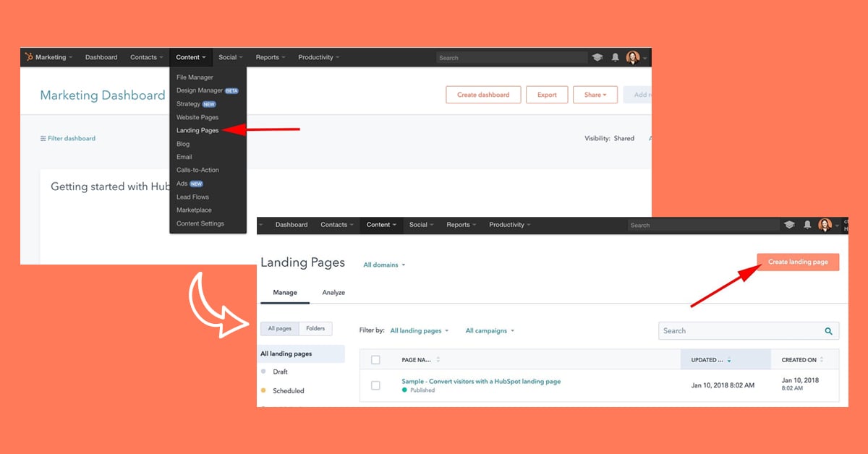Open Productivity dropdown in Landing Pages window nav
The image size is (868, 454).
coord(510,225)
